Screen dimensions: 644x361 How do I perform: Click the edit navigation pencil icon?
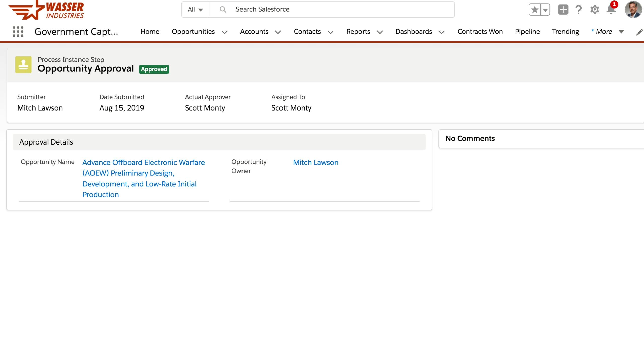(639, 32)
